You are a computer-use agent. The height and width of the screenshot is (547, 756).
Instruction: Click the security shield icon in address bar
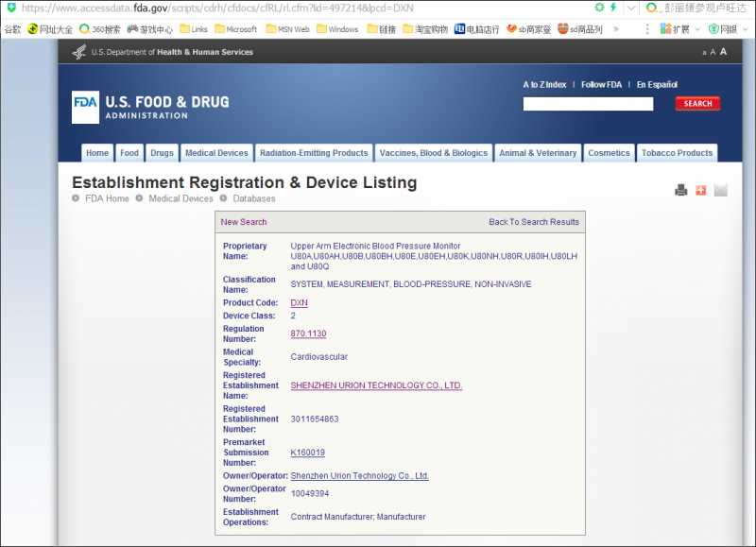click(11, 8)
